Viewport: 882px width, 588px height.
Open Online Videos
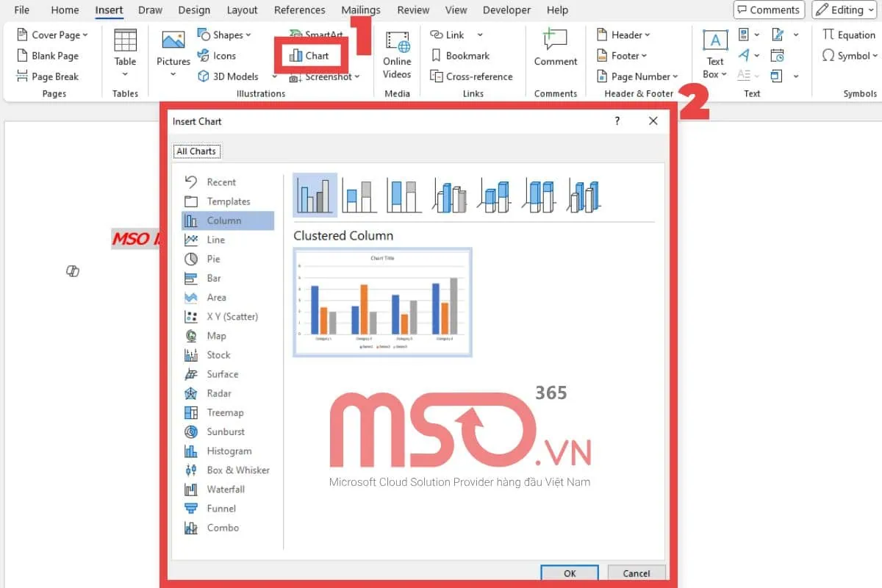(396, 55)
